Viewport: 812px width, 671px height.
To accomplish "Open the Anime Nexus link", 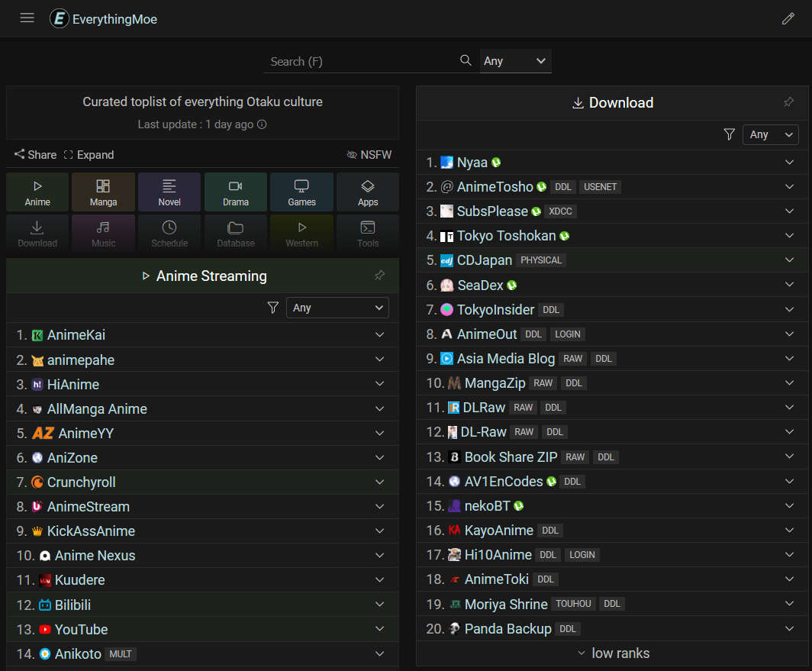I will click(95, 556).
